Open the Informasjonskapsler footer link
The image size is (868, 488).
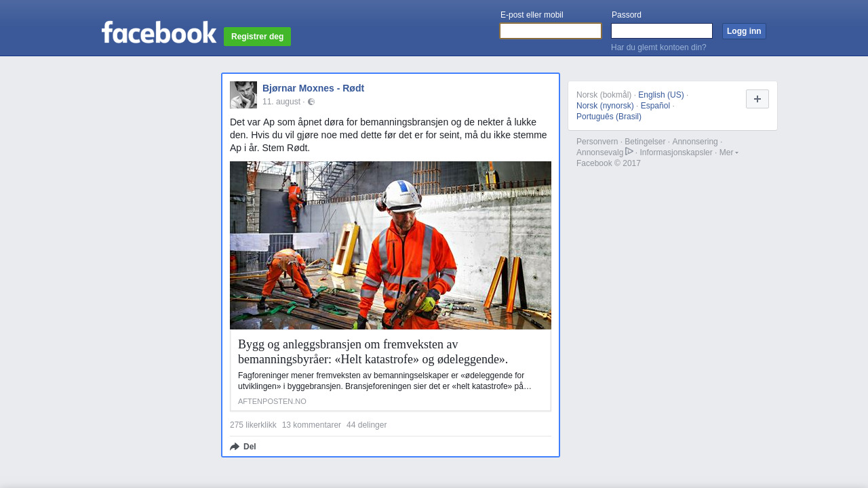[676, 152]
